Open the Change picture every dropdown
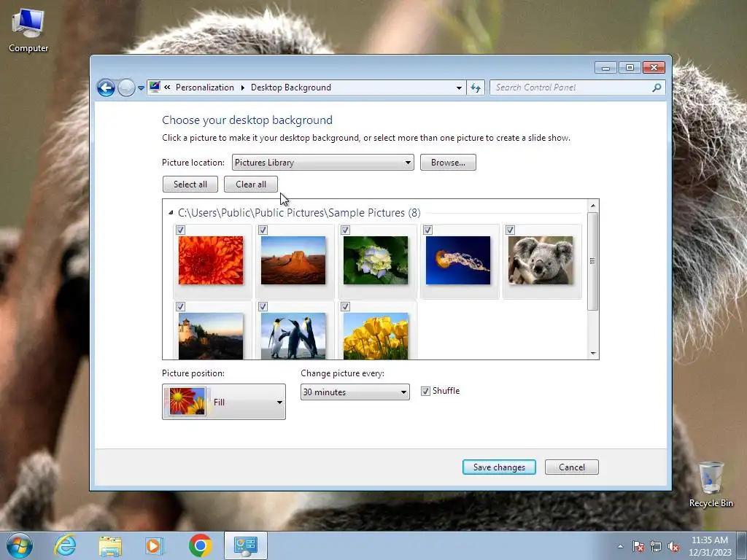This screenshot has width=747, height=560. pos(355,392)
